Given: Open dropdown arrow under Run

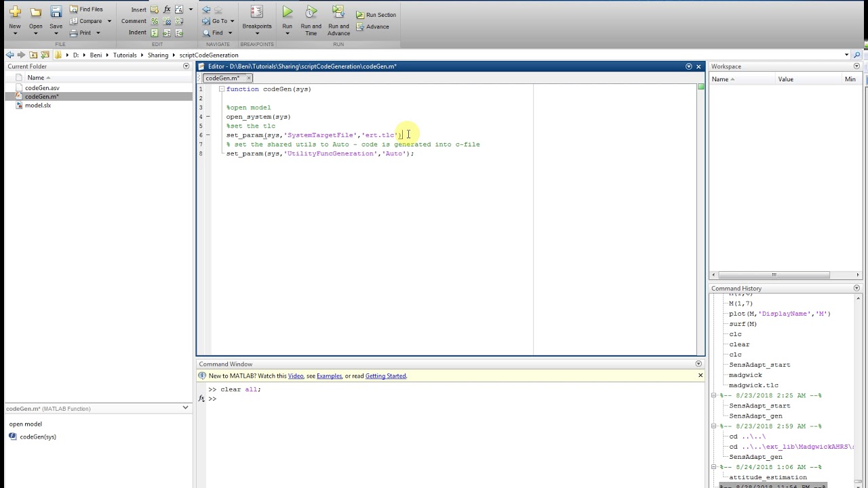Looking at the screenshot, I should [288, 34].
